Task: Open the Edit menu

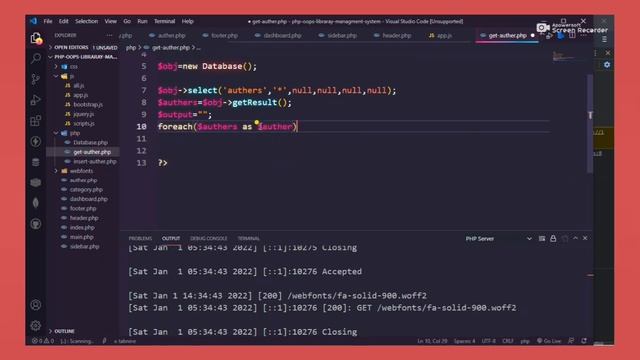Action: point(64,21)
